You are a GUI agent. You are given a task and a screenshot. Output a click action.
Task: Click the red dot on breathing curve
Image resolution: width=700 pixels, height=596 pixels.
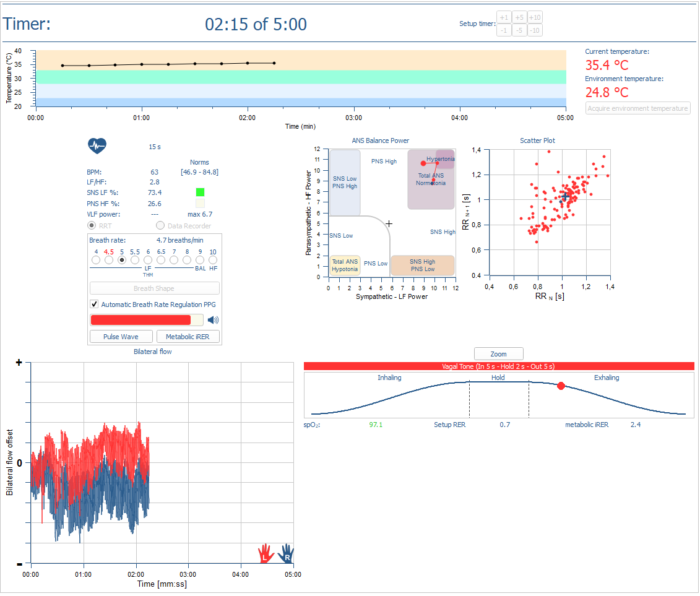pyautogui.click(x=561, y=386)
